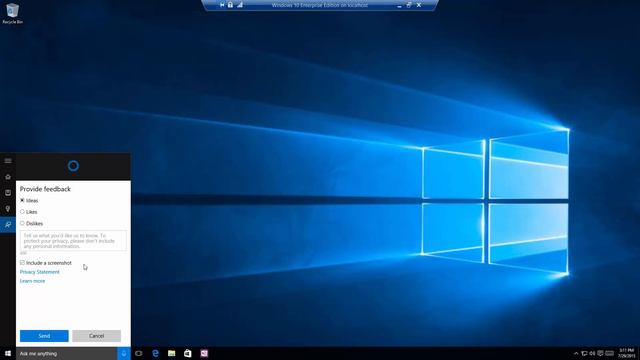Launch Microsoft Edge from taskbar
Viewport: 640px width, 360px height.
click(x=155, y=353)
